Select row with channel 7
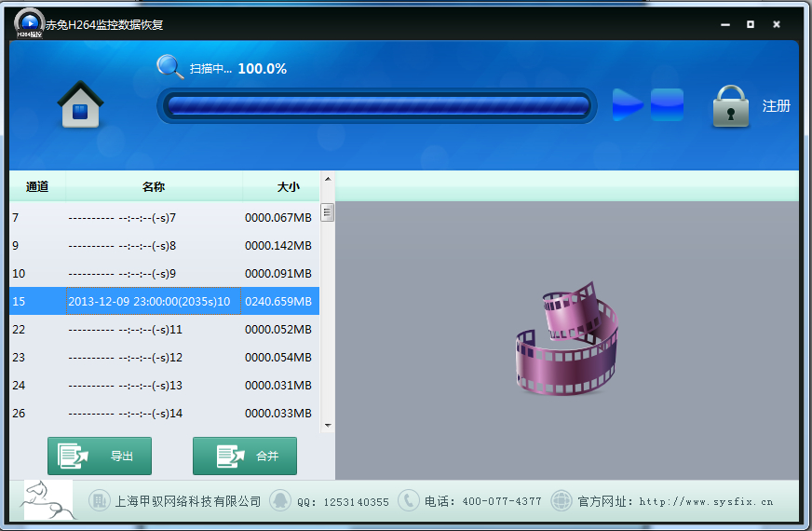812x531 pixels. click(x=164, y=218)
